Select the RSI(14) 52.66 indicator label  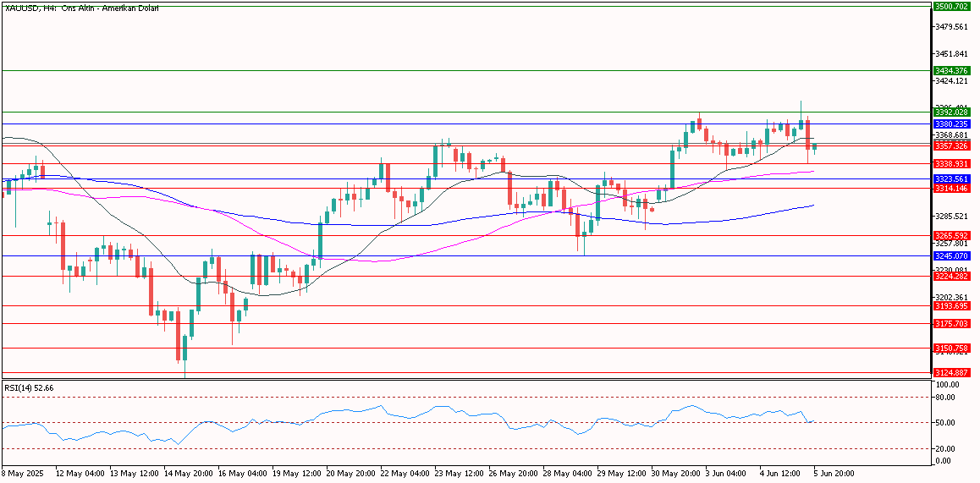tap(29, 388)
